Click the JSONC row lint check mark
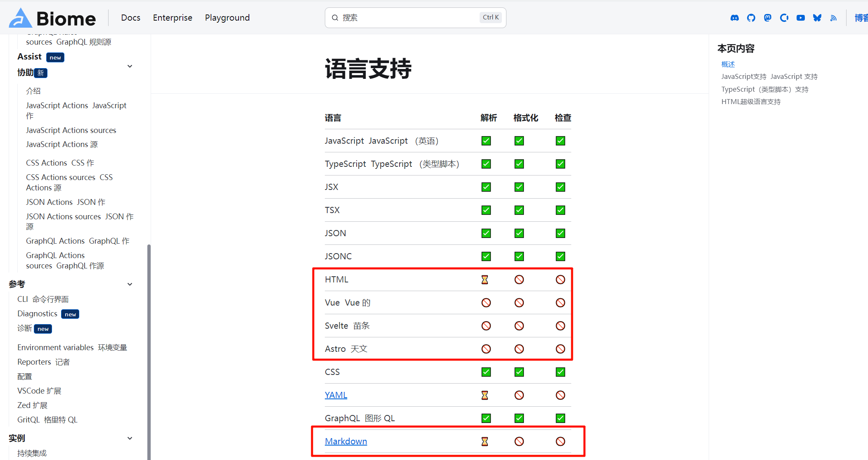Screen dimensions: 868x460 (561, 256)
